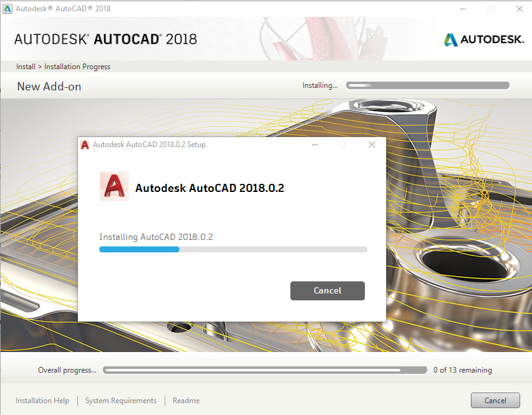This screenshot has height=415, width=532.
Task: Cancel the AutoCAD 2018.0.2 setup
Action: click(327, 290)
